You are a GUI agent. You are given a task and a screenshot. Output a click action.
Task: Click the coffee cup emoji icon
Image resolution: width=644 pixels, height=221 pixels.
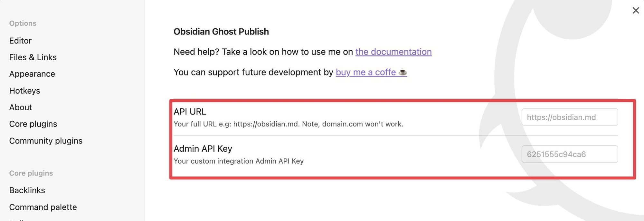[402, 72]
